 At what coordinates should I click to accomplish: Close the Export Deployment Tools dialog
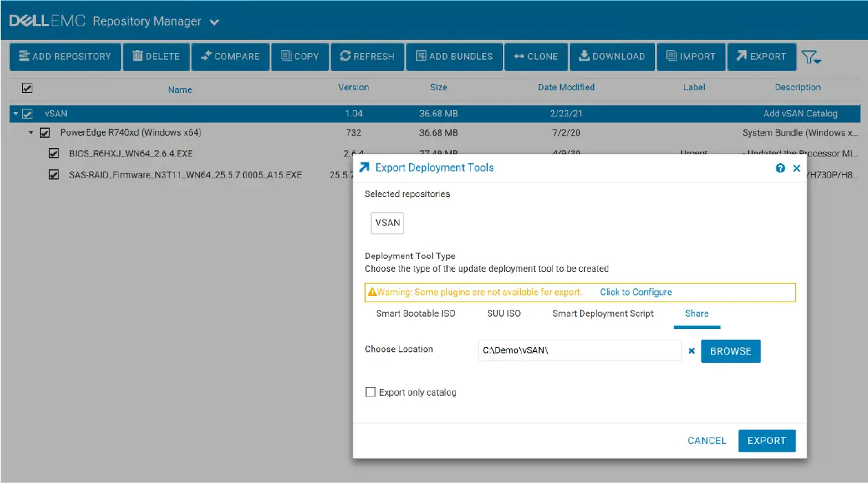pyautogui.click(x=797, y=168)
